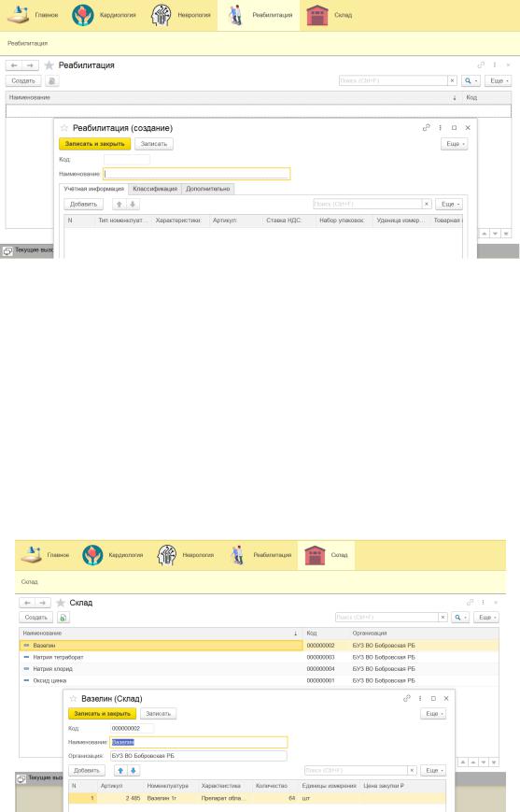Click Записать и закрыть in Реабилитация (создание)
520x812 pixels.
pos(94,144)
